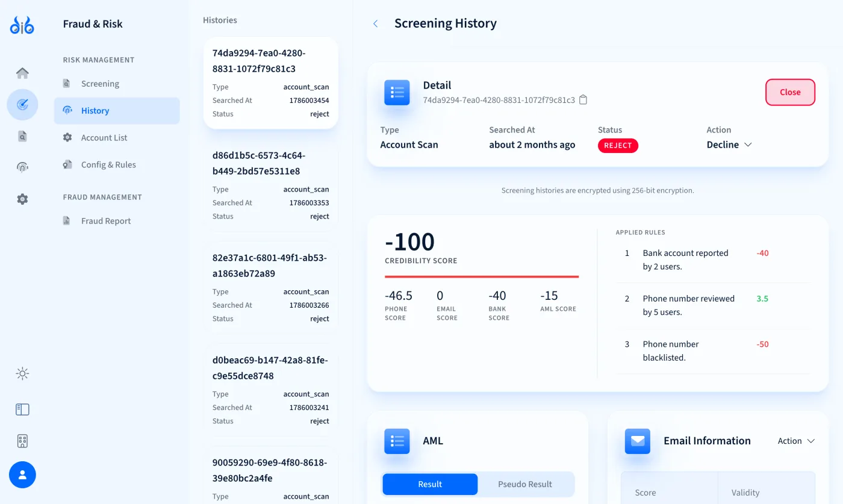This screenshot has width=843, height=504.
Task: Open the History menu item
Action: (x=117, y=111)
